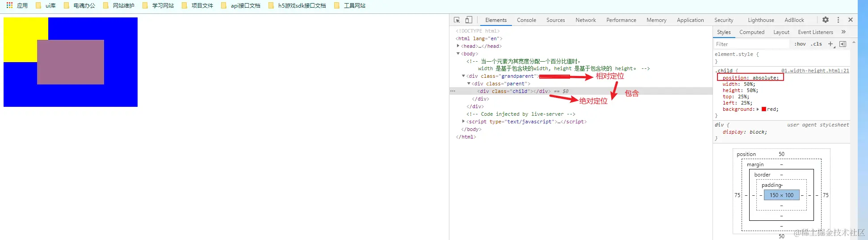Click the purple child rectangle on the page
This screenshot has height=240, width=868.
71,62
